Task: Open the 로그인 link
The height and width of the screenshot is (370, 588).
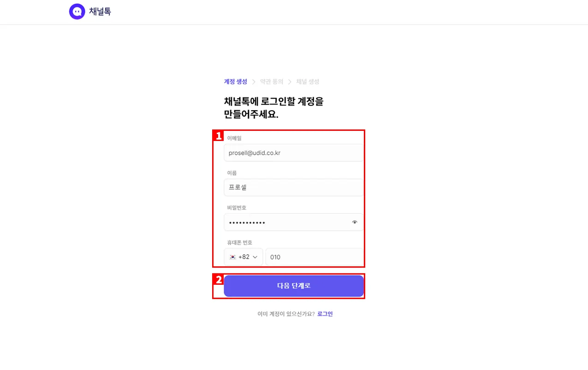Action: [325, 314]
